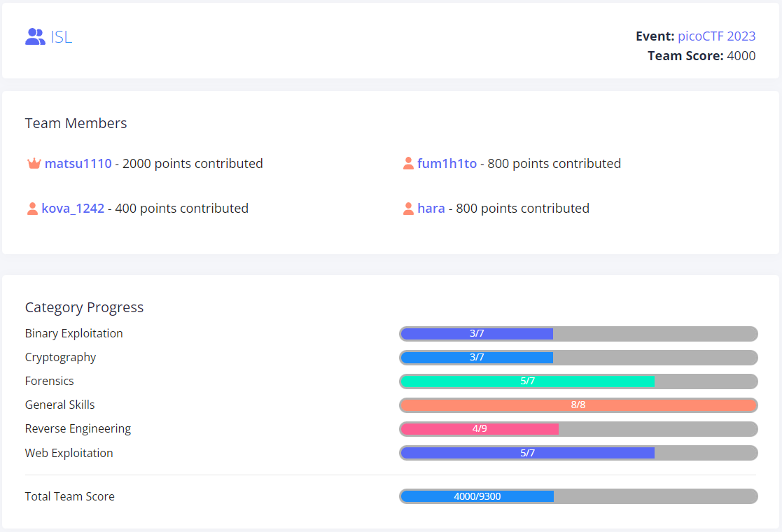Click the Forensics 5/7 progress bar

578,381
